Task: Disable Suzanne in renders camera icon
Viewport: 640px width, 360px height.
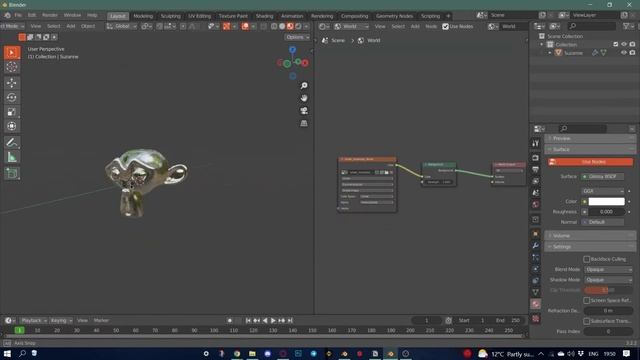Action: pos(632,53)
